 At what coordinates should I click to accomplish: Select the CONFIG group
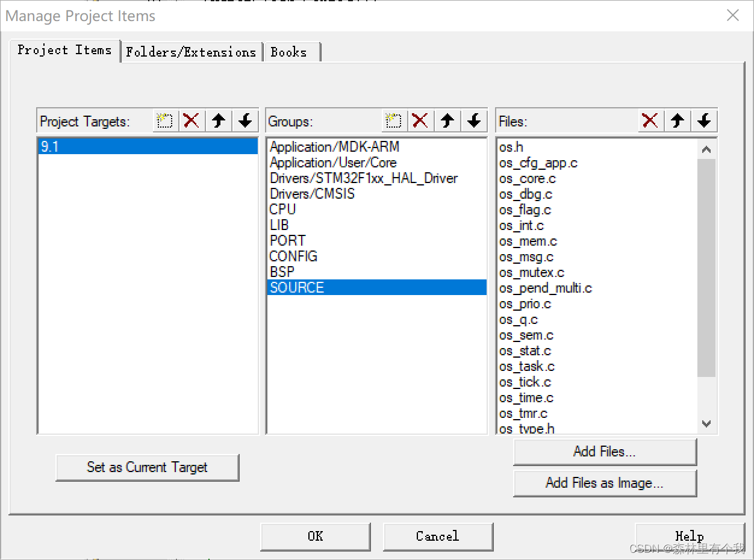(x=376, y=257)
